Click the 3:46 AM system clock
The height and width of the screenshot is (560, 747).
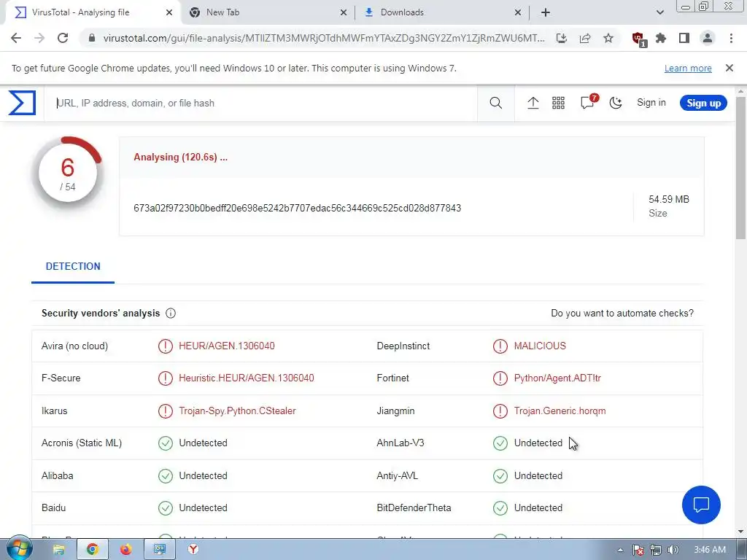click(709, 550)
